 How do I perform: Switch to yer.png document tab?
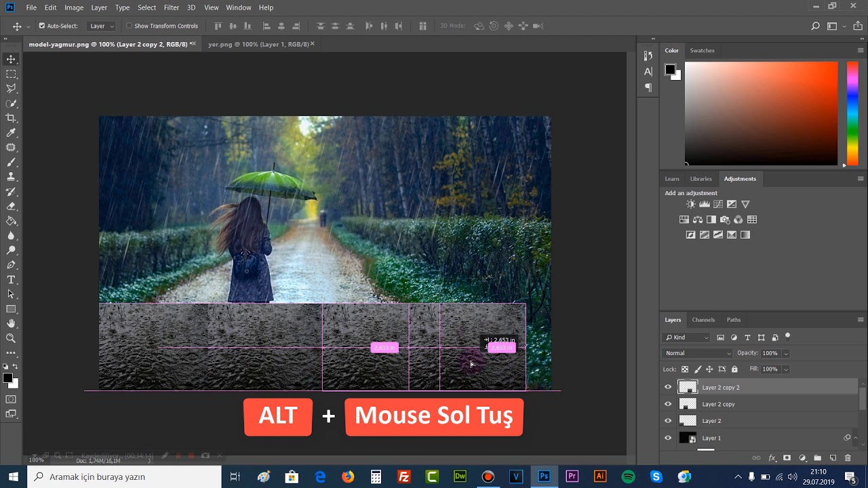(258, 44)
